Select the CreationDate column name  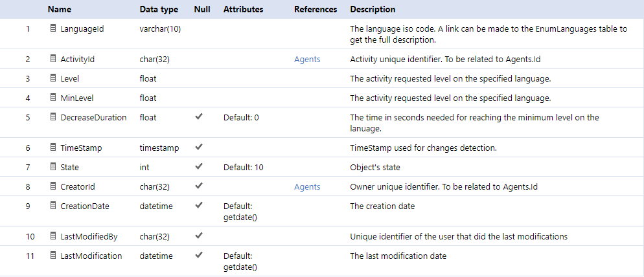(x=85, y=206)
